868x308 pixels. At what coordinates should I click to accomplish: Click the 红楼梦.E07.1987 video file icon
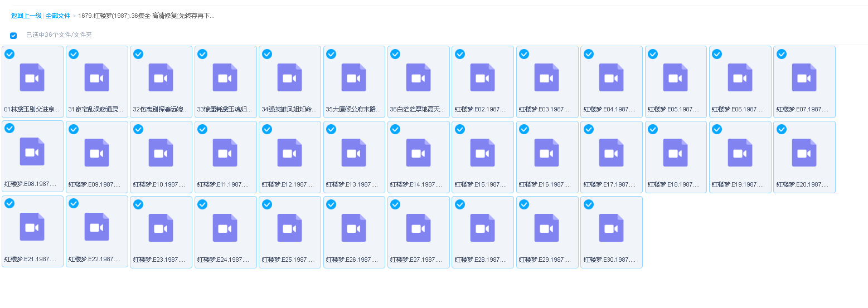pyautogui.click(x=804, y=77)
